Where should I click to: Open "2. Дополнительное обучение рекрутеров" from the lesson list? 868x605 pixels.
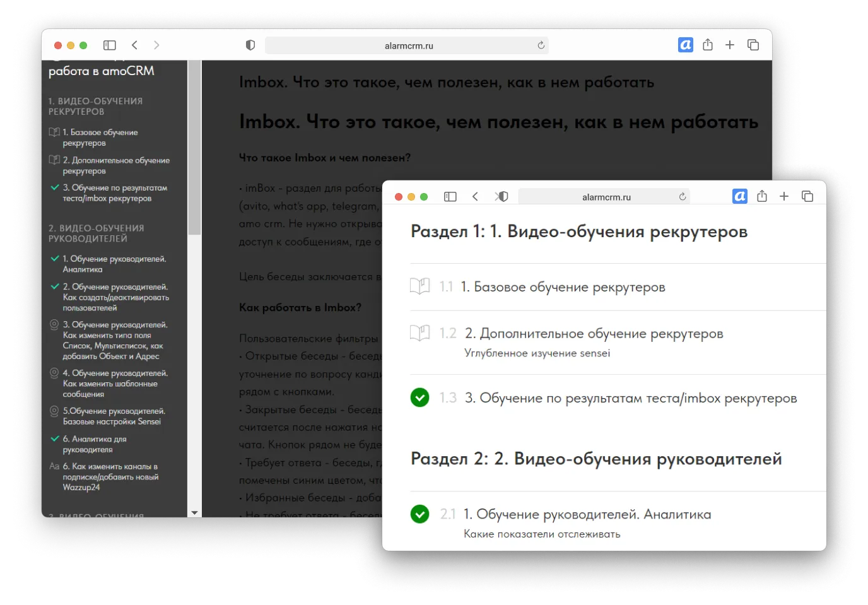[594, 333]
